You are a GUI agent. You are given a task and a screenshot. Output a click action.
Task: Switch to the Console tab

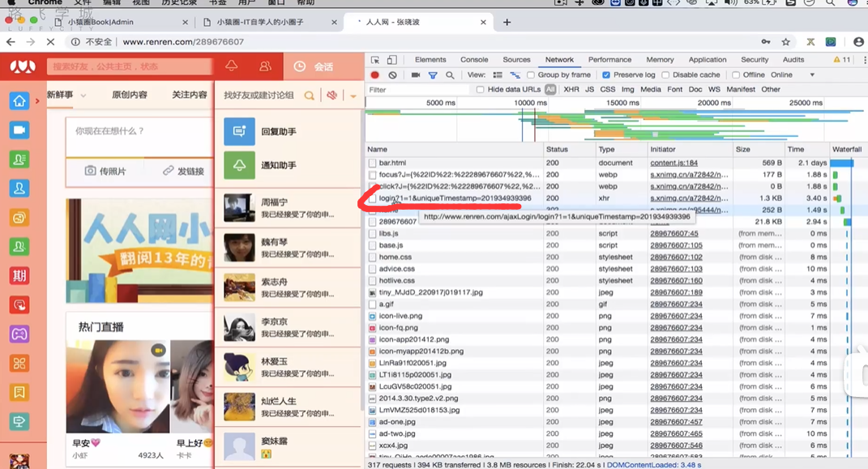click(x=474, y=60)
